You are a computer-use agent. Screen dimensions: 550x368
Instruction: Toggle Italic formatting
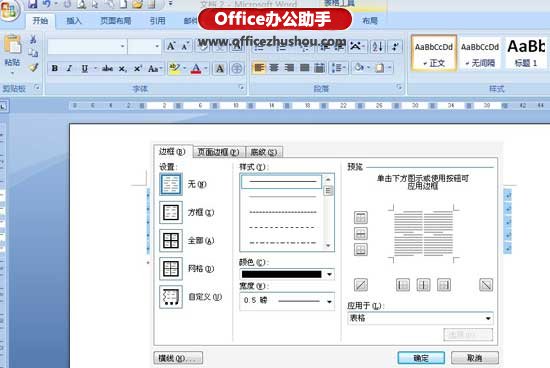[x=69, y=68]
